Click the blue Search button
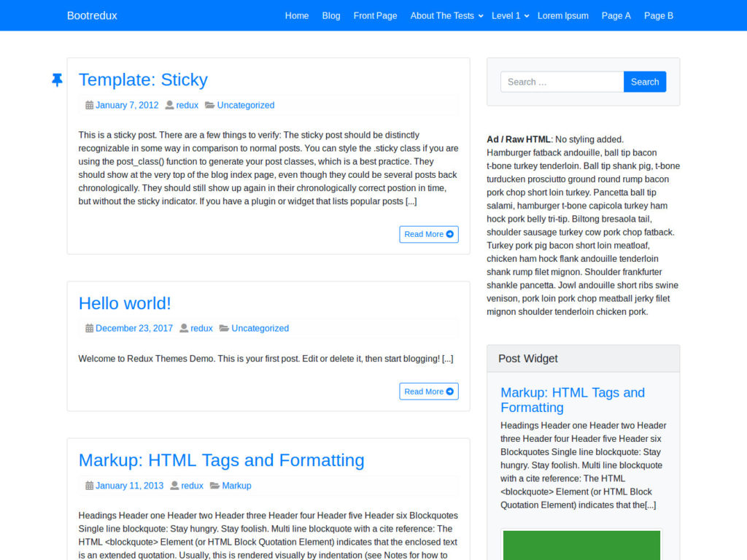 (x=645, y=82)
